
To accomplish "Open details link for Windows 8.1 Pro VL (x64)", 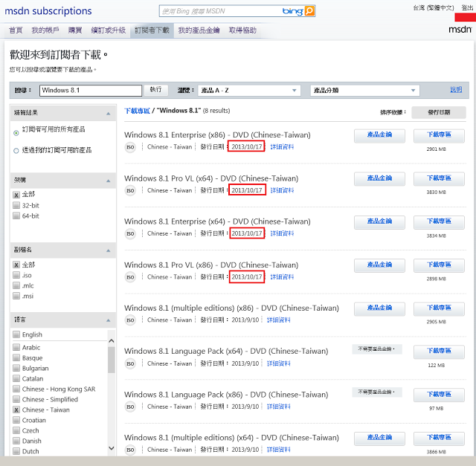I will [282, 190].
